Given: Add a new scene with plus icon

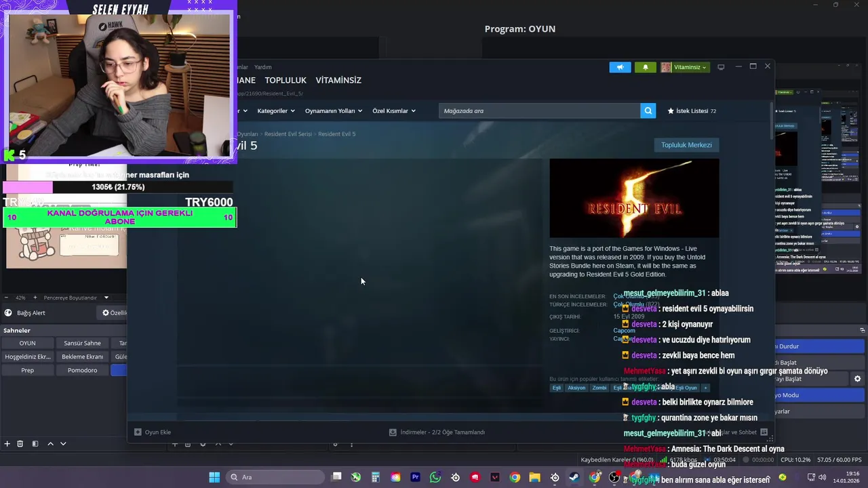Looking at the screenshot, I should [x=7, y=444].
